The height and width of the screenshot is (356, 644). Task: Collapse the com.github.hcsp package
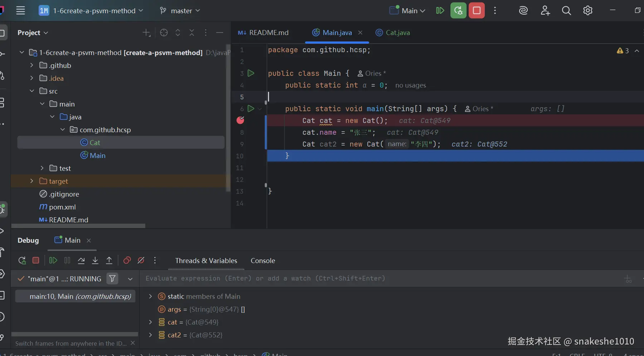pos(63,129)
